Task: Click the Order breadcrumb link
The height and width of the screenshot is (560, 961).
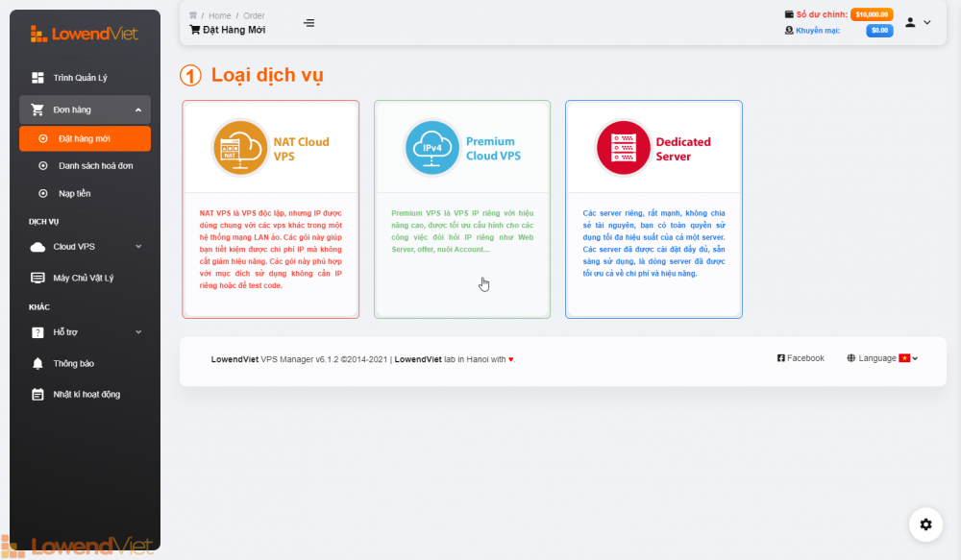Action: 254,16
